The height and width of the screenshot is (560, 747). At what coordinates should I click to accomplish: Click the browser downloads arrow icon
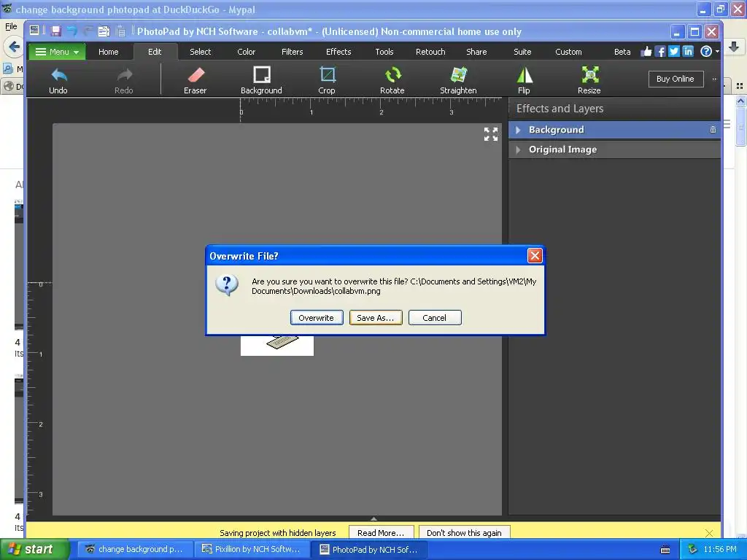tap(734, 47)
